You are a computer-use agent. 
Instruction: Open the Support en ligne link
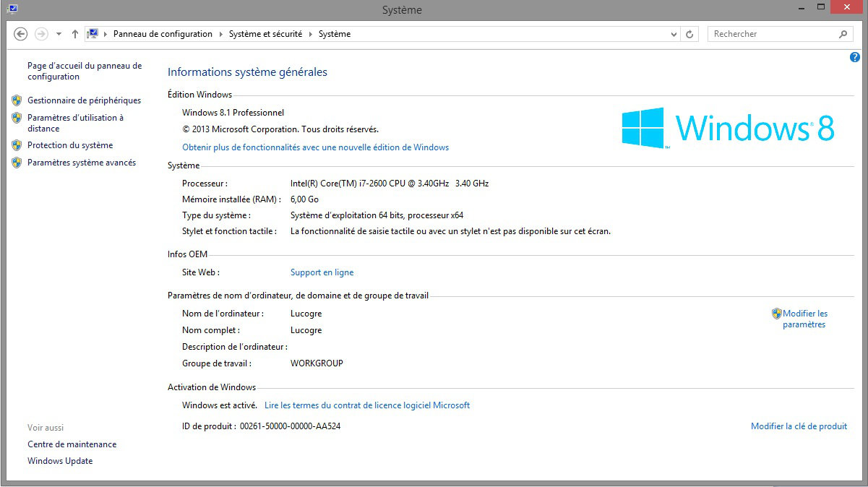322,272
